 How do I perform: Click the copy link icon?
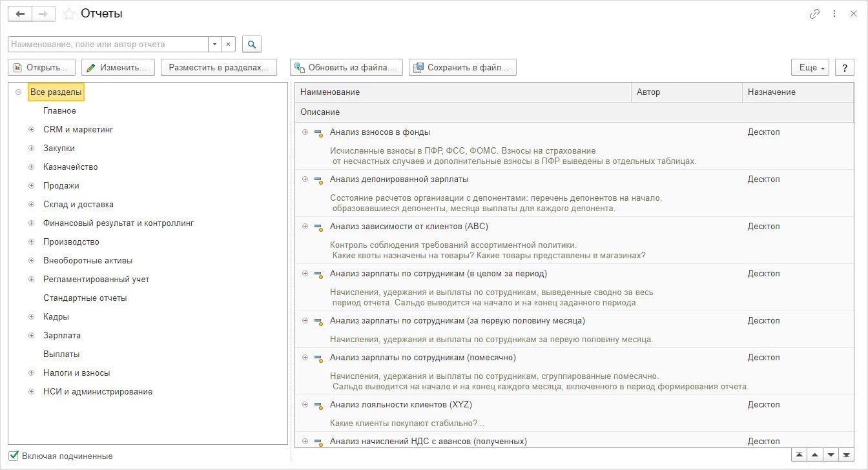[814, 14]
